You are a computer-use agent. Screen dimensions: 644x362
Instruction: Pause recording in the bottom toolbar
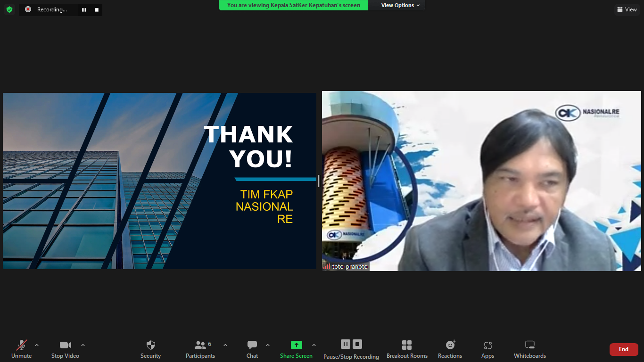tap(346, 344)
